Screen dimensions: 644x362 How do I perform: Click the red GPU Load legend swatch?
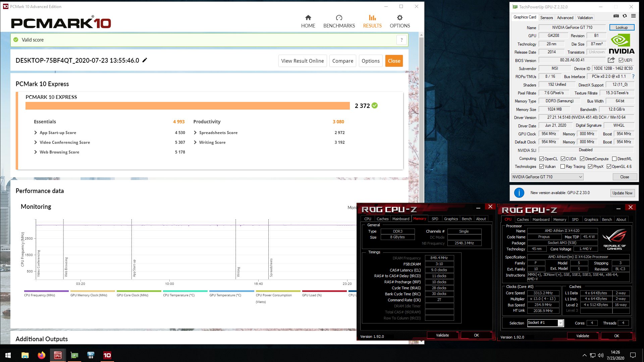point(324,291)
